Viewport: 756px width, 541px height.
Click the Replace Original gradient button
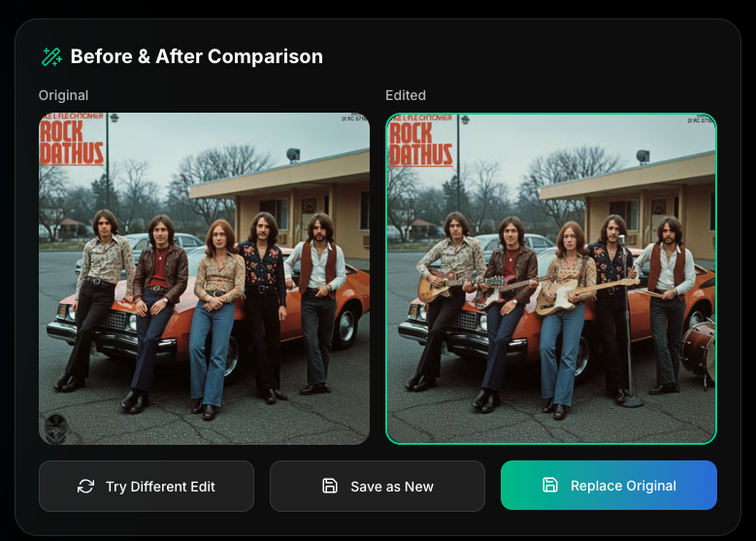click(x=608, y=485)
